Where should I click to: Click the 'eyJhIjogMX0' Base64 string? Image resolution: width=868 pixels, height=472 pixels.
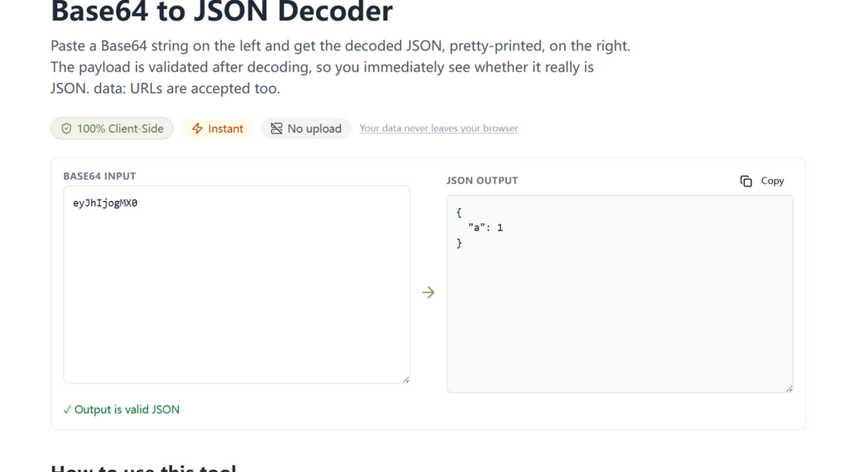105,203
